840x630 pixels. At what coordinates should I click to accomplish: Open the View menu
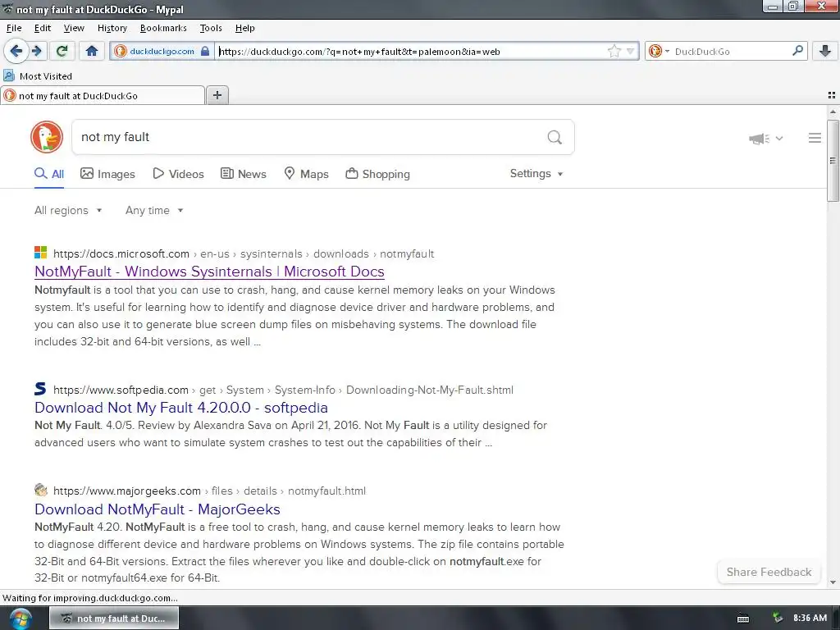(x=74, y=29)
